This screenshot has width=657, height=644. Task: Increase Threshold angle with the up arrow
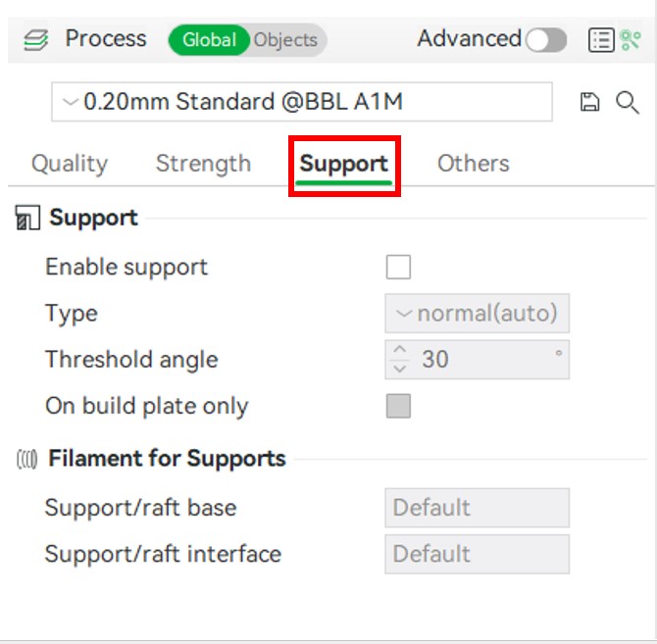click(399, 350)
